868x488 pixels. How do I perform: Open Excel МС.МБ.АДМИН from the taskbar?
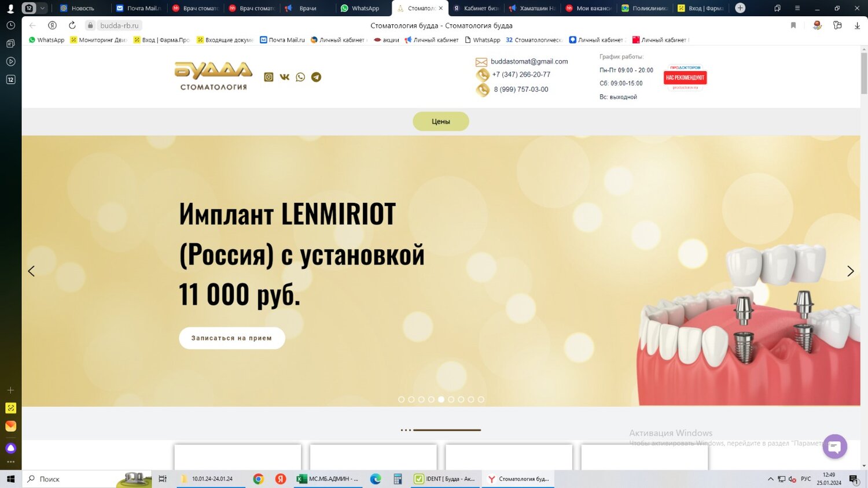(328, 479)
